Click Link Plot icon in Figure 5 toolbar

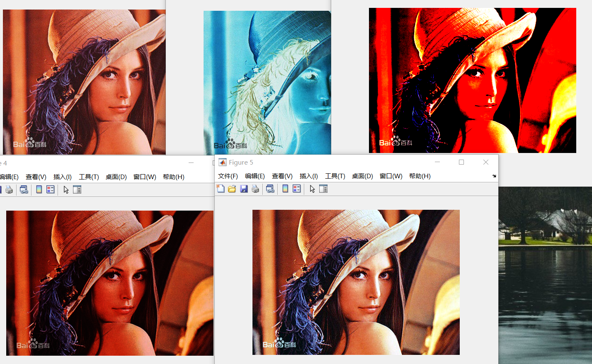[x=270, y=189]
